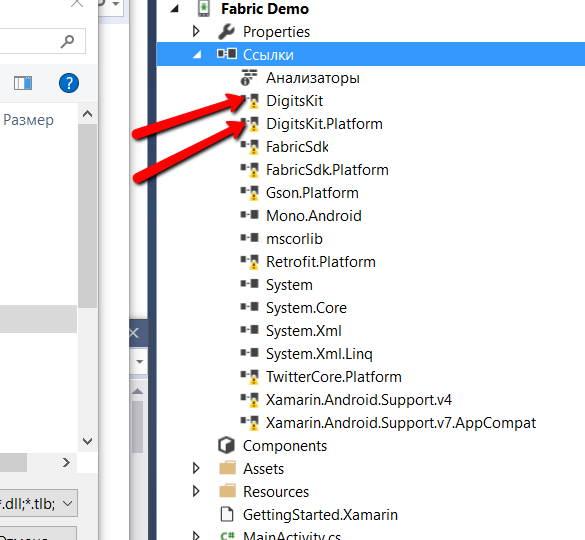Image resolution: width=585 pixels, height=540 pixels.
Task: Click the dialog file list scroll up arrow
Action: click(x=87, y=114)
